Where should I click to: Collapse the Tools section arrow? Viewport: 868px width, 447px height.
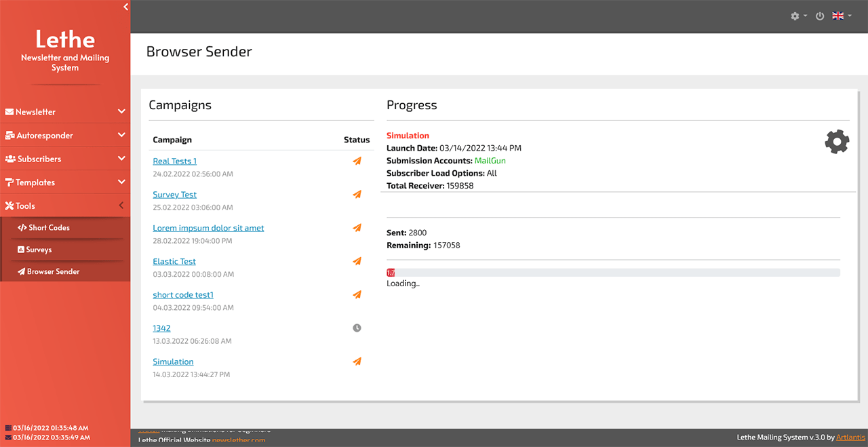coord(121,206)
